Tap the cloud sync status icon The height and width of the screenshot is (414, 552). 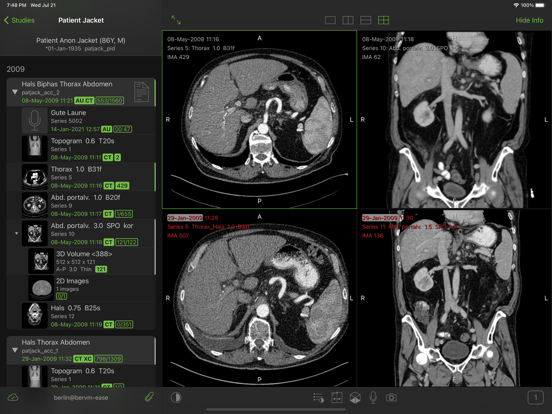13,397
